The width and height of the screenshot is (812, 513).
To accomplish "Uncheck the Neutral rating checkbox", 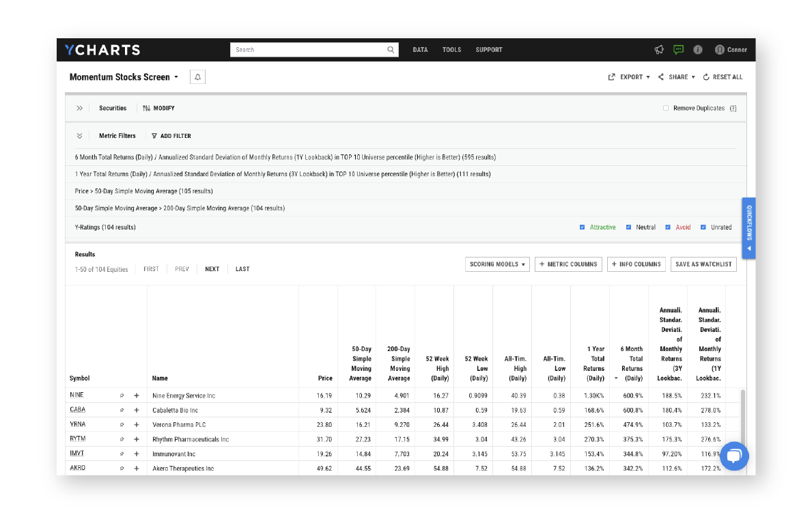I will point(628,227).
